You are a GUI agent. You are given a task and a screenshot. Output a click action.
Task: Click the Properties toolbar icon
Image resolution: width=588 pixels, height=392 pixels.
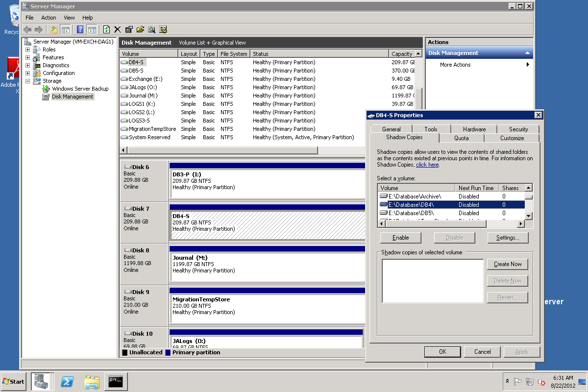point(129,29)
